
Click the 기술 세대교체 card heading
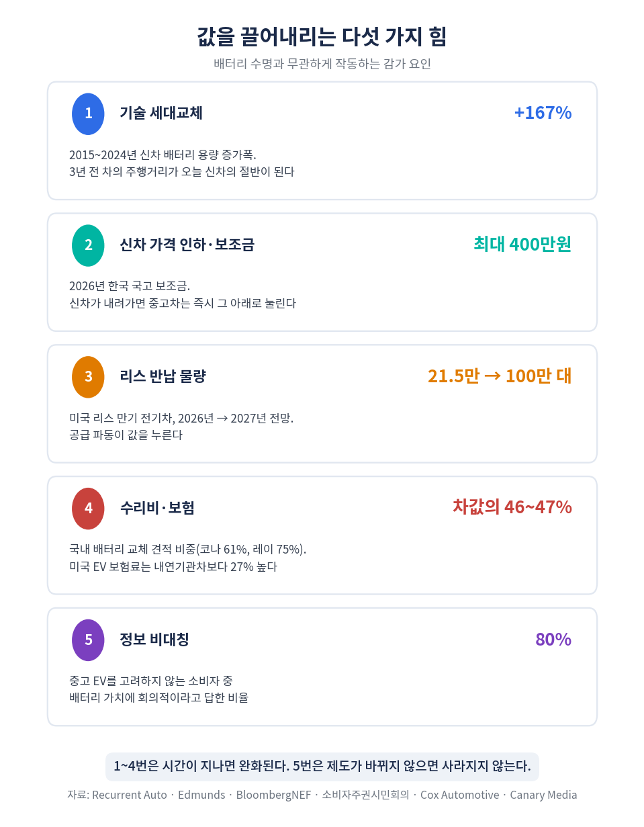(x=161, y=113)
